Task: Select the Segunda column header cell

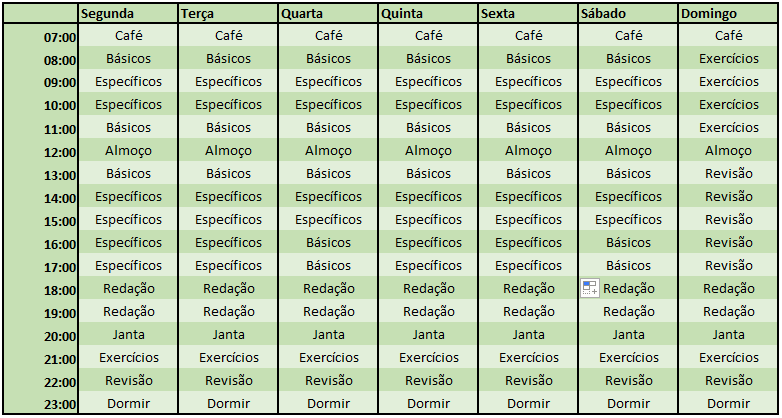Action: pos(128,13)
